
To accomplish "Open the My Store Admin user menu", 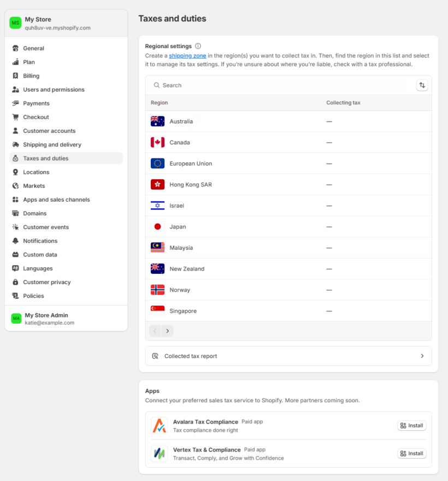I will (66, 319).
